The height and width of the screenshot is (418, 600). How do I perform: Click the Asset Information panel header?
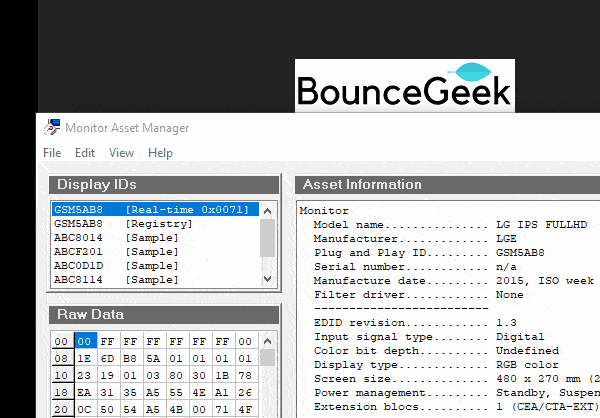click(x=447, y=185)
